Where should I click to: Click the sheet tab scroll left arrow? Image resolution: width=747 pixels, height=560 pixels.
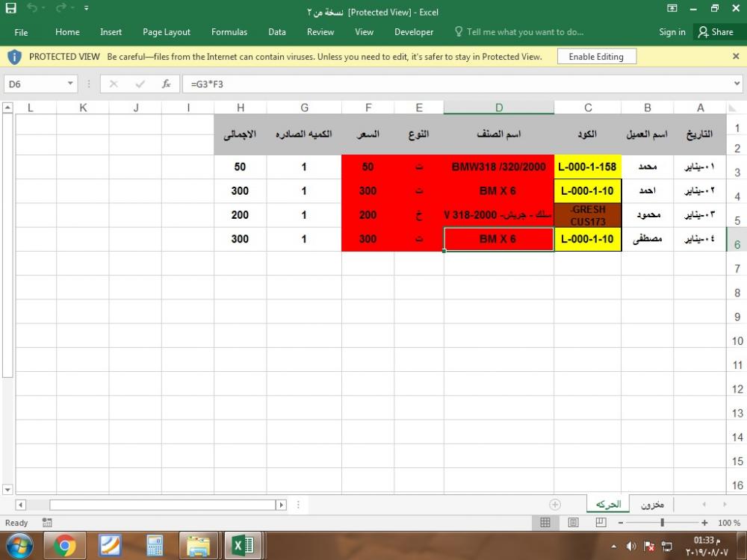tap(704, 504)
